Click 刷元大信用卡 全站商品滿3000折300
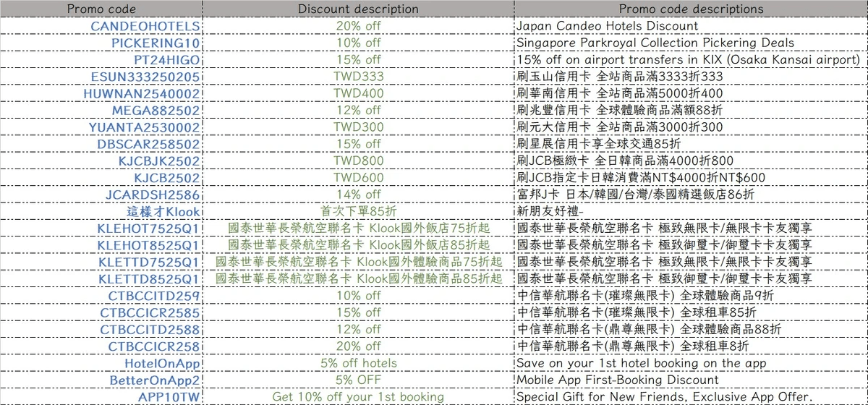 (x=619, y=127)
